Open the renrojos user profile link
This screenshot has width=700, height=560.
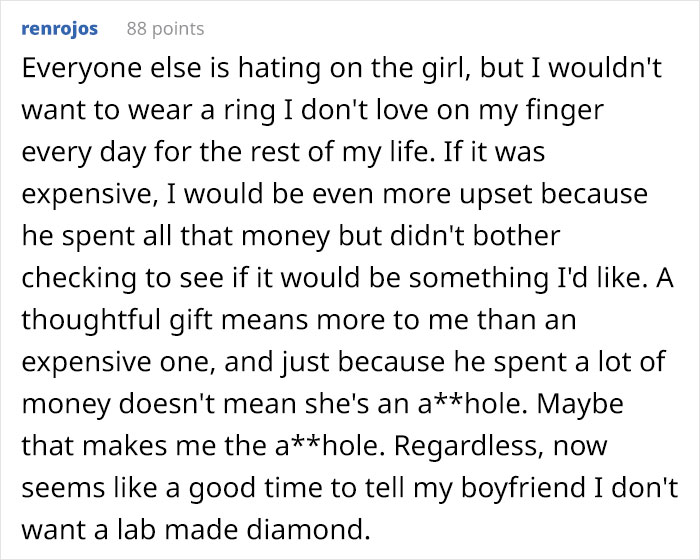59,28
